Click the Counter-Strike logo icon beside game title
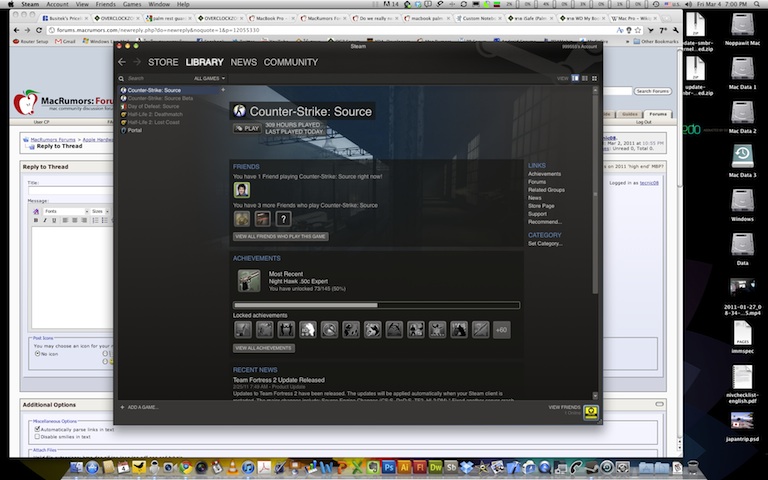Screen dimensions: 768x480 pyautogui.click(x=239, y=111)
